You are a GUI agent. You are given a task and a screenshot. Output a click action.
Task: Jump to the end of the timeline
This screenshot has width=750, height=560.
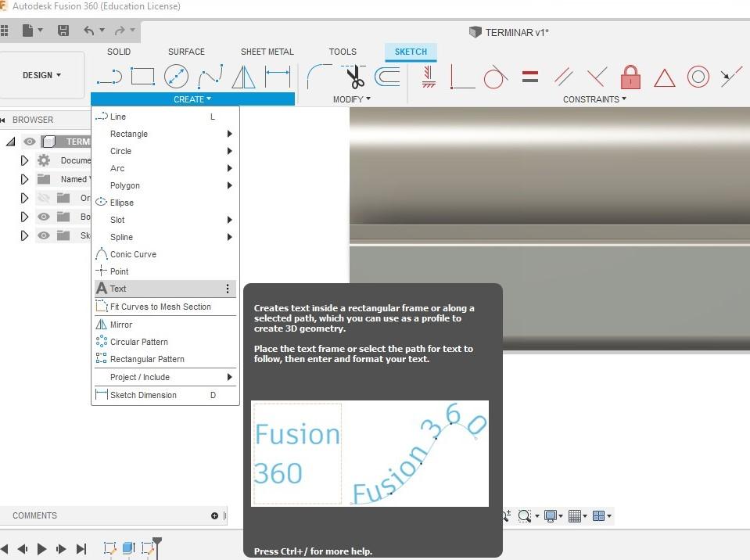[81, 548]
